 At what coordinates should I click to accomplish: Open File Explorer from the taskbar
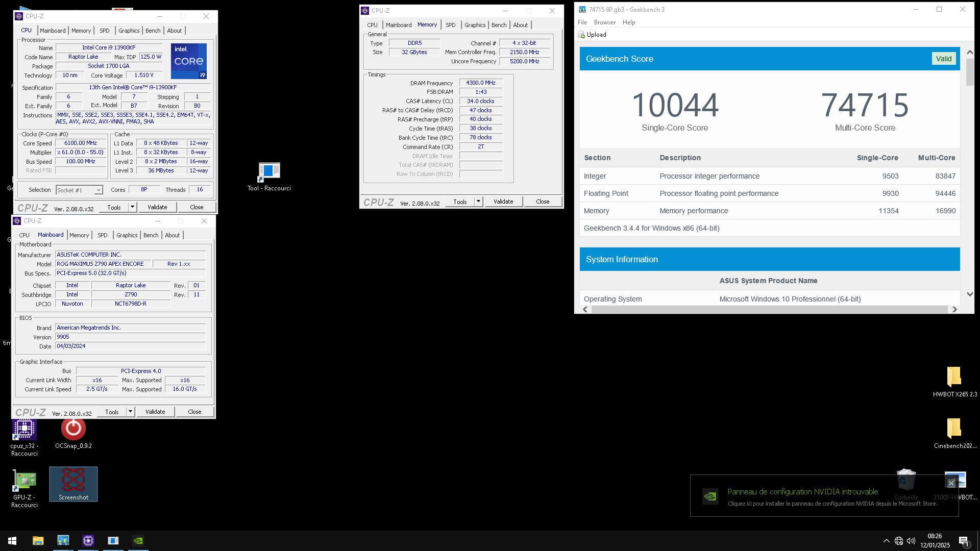pyautogui.click(x=38, y=541)
